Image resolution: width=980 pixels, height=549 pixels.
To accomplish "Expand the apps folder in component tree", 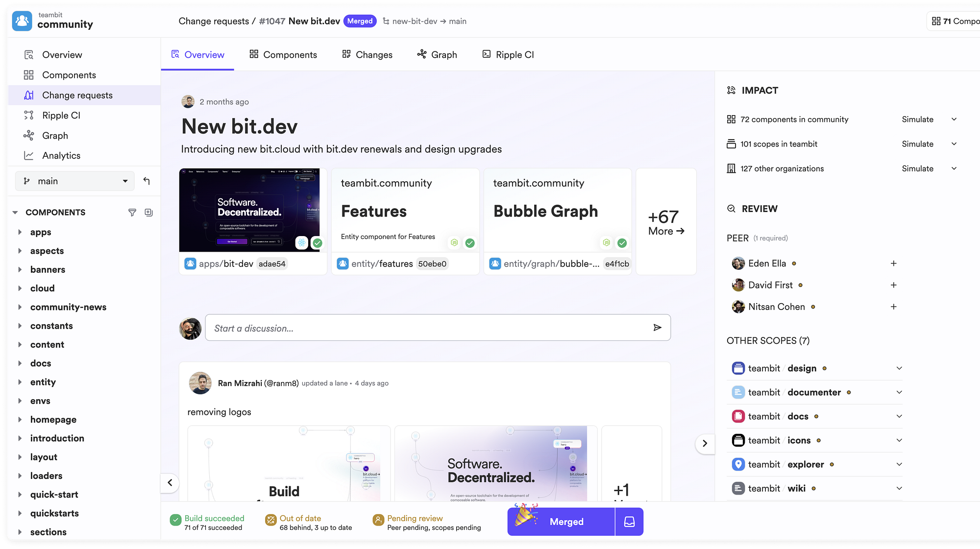I will pos(20,232).
